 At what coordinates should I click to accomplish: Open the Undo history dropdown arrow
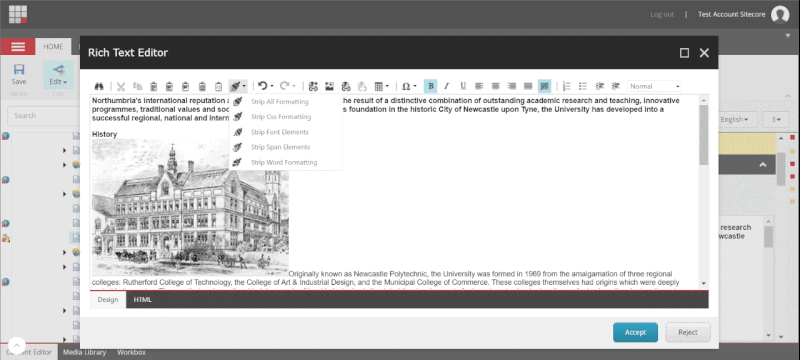[x=272, y=86]
